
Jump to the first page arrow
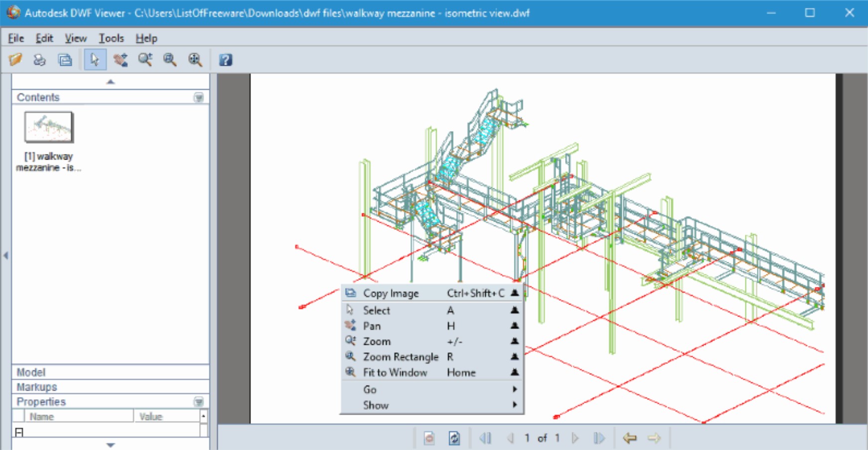click(485, 438)
